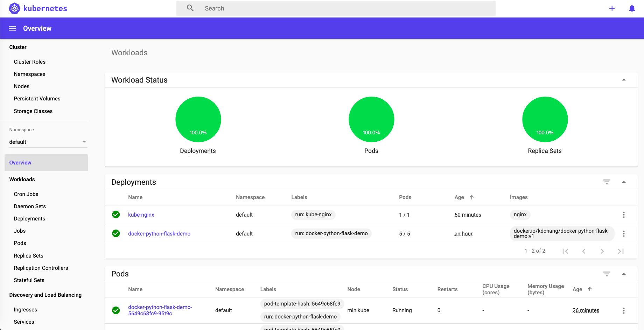Click the kdchang/docker-python-flask-demo:v1 image chip
This screenshot has height=330, width=644.
[x=562, y=233]
